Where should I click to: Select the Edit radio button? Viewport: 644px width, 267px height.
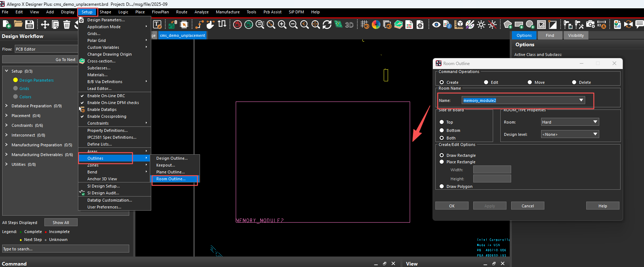point(486,82)
